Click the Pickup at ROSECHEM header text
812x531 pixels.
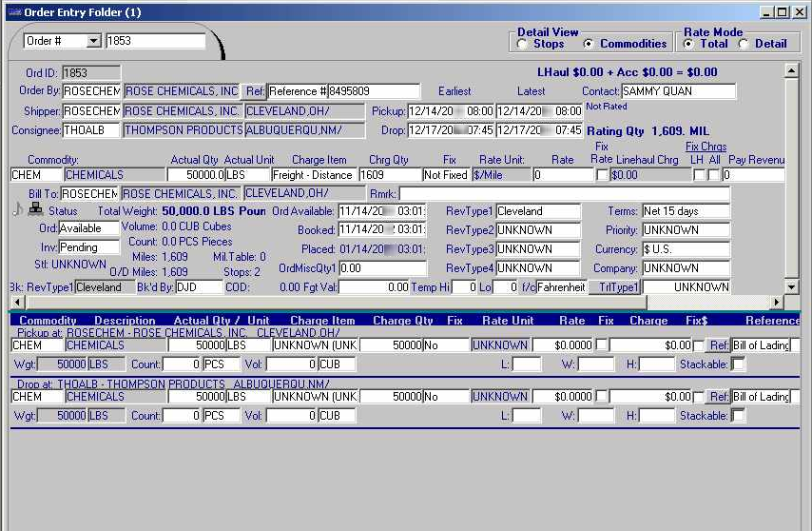[x=179, y=332]
